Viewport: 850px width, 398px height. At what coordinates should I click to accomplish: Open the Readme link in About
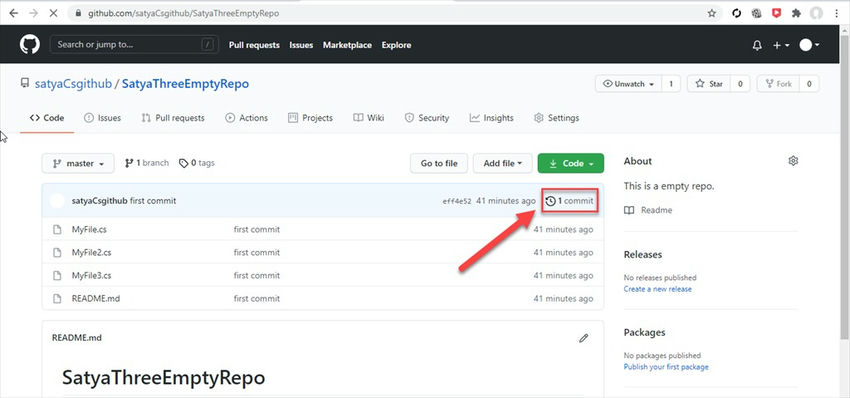(648, 210)
